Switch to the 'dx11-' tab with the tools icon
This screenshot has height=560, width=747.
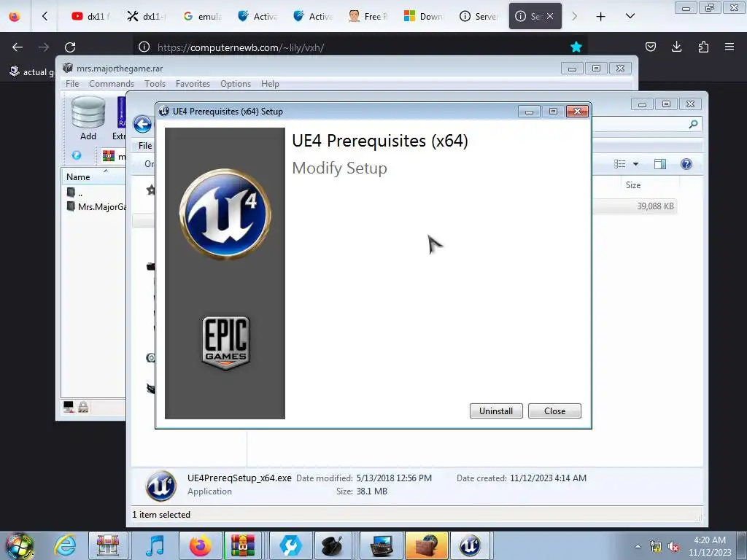click(146, 16)
